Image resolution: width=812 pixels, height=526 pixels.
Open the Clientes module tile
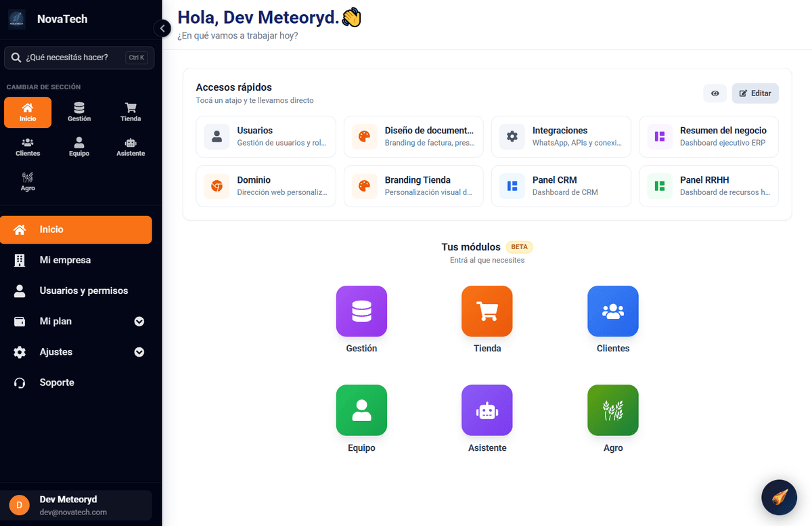click(613, 311)
